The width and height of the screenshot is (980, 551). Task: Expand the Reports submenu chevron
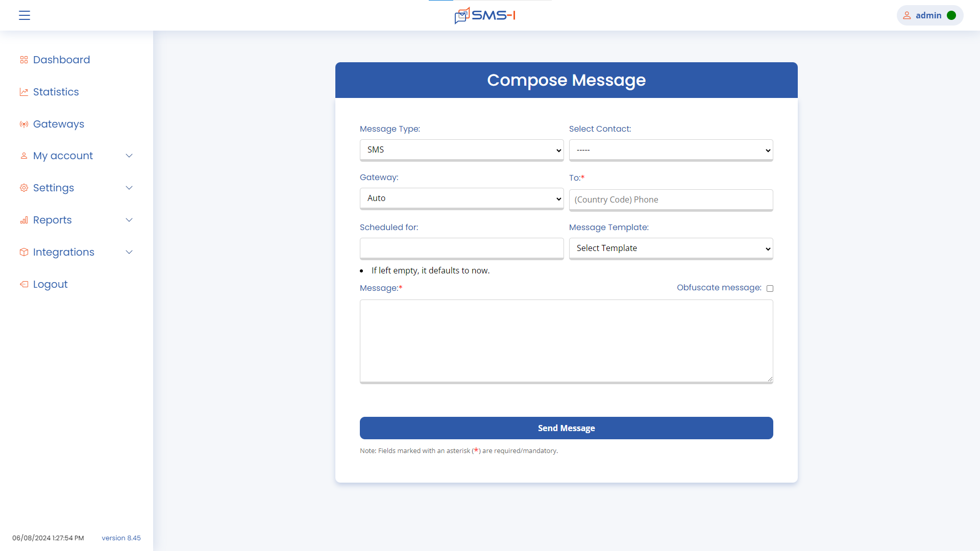[x=129, y=220]
